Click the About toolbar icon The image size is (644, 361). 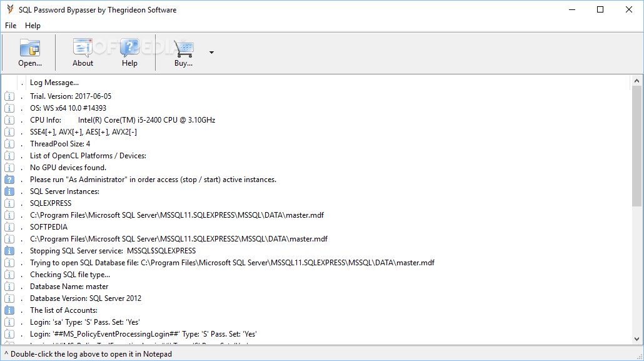(x=83, y=53)
